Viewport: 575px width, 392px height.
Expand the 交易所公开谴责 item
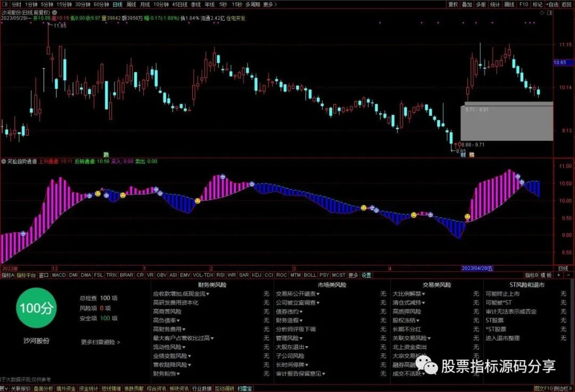298,294
